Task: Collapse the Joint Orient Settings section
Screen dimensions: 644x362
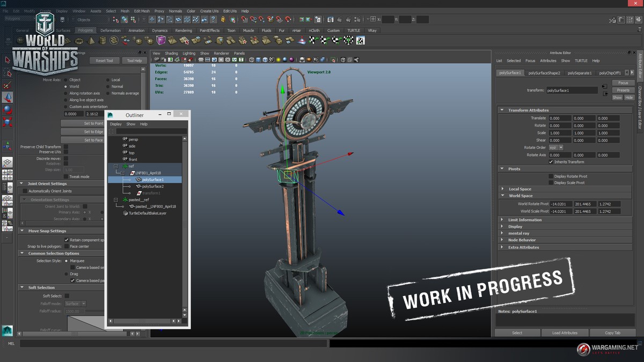Action: (23, 183)
